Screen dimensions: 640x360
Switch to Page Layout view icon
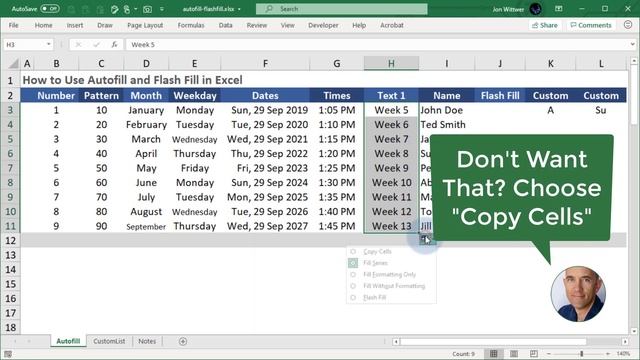coord(514,354)
